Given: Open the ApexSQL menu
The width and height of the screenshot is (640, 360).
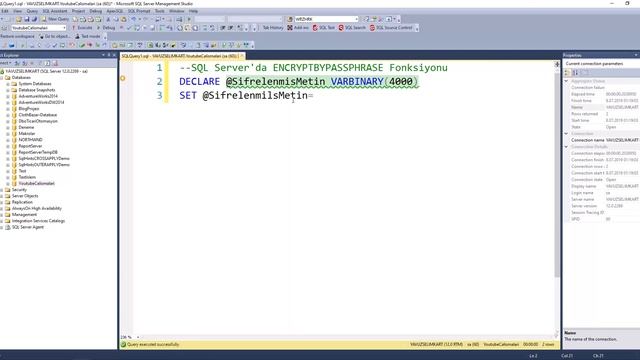Looking at the screenshot, I should point(115,11).
